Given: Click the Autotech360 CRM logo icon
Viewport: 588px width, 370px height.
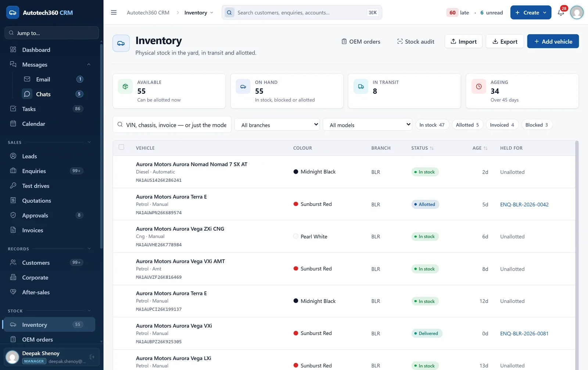Looking at the screenshot, I should point(12,13).
